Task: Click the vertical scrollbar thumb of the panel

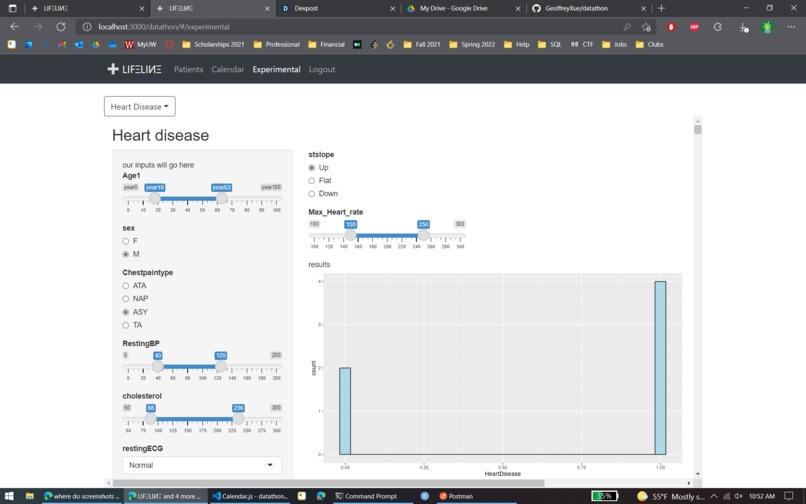Action: (698, 129)
